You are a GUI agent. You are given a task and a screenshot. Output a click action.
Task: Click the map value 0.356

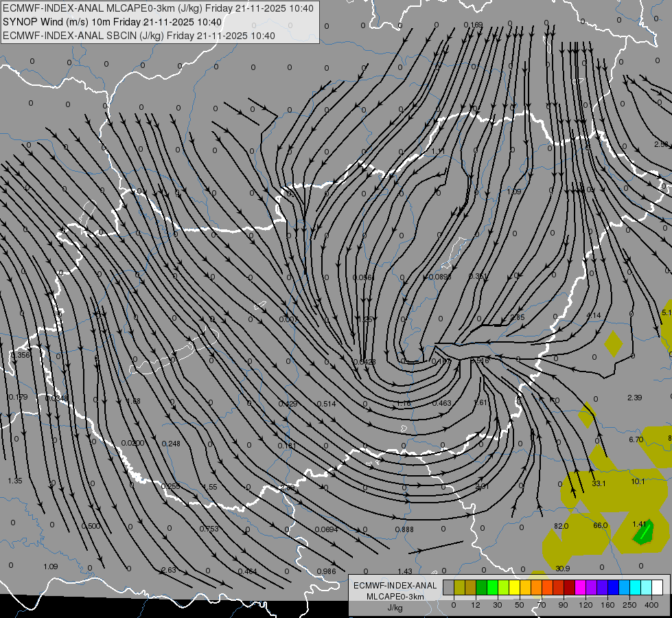click(21, 355)
